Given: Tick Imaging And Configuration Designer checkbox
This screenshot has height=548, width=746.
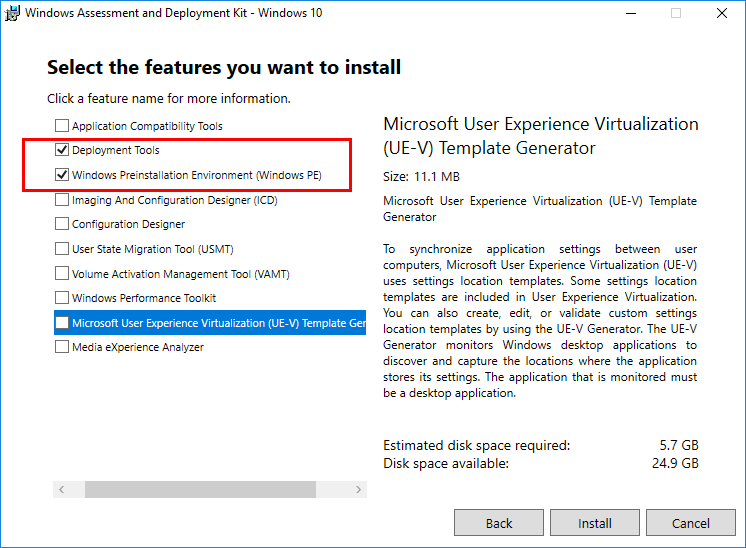Looking at the screenshot, I should (x=62, y=200).
